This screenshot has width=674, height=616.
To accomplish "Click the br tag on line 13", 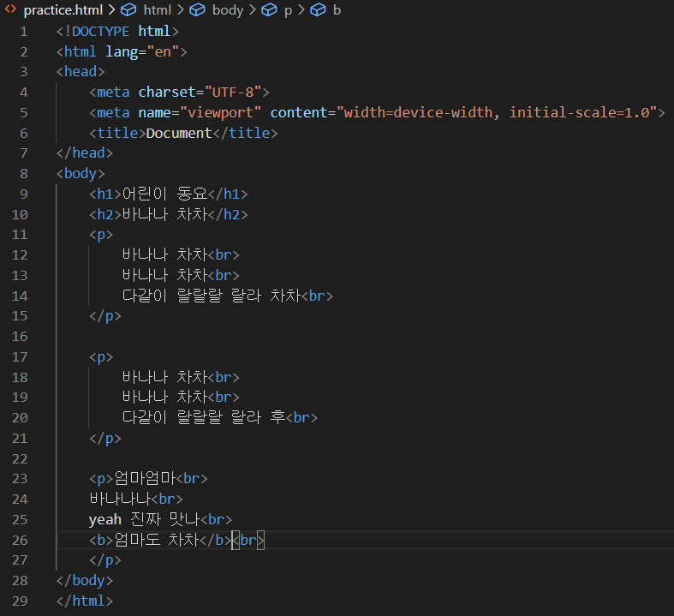I will click(224, 275).
